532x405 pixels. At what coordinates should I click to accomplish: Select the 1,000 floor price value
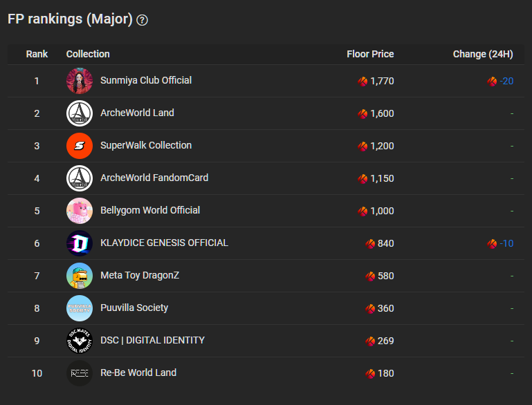[382, 211]
